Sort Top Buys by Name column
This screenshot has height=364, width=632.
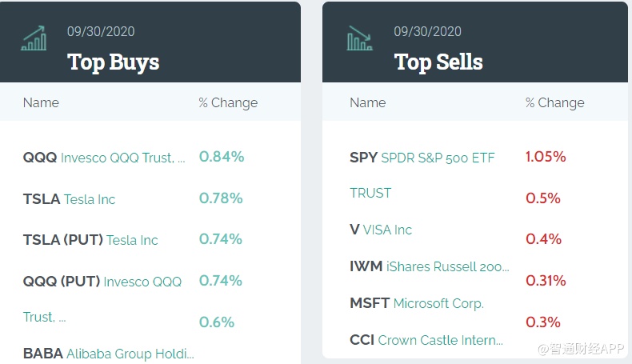click(41, 102)
